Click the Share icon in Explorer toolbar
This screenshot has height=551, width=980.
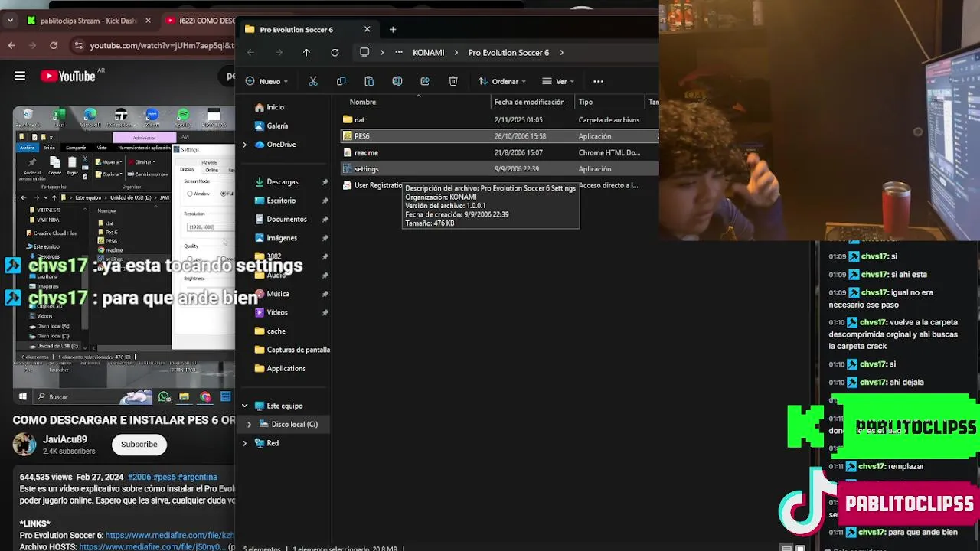pos(425,81)
